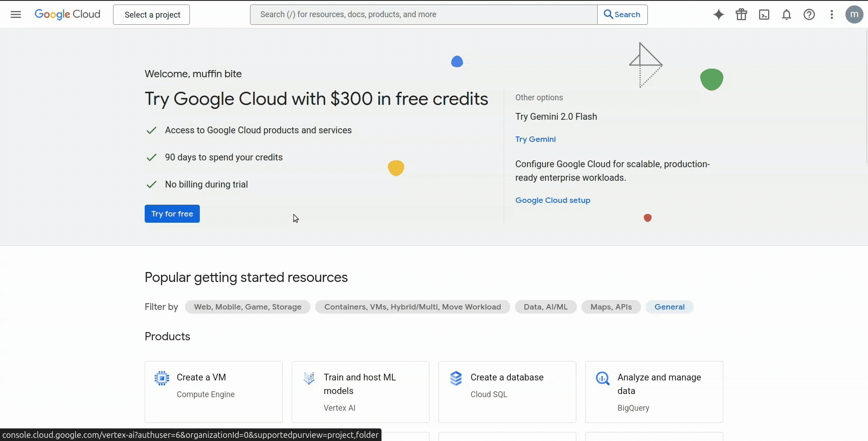Open Gemini AI assistant sparkle icon
Screen dimensions: 868x441
[718, 14]
